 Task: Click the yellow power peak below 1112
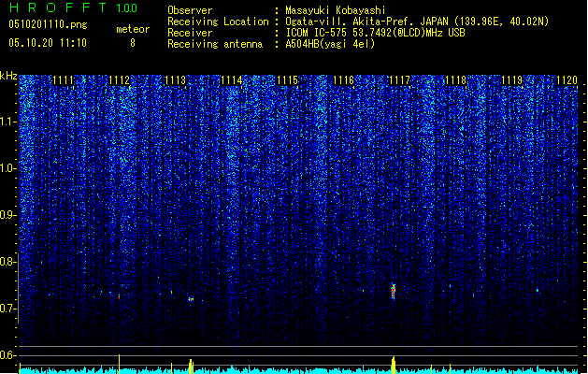120,364
